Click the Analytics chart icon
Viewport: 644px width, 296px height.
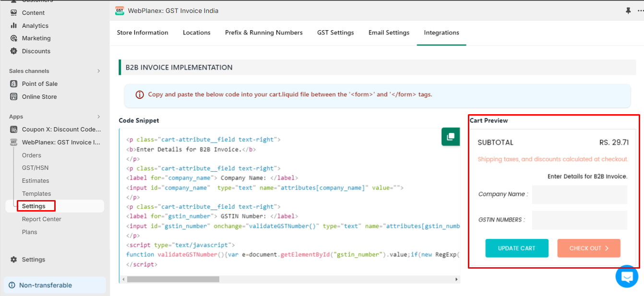[13, 25]
